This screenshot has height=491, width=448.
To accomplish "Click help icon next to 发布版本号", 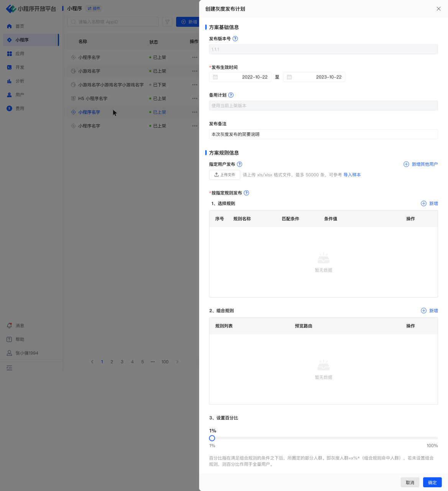I will pyautogui.click(x=235, y=39).
